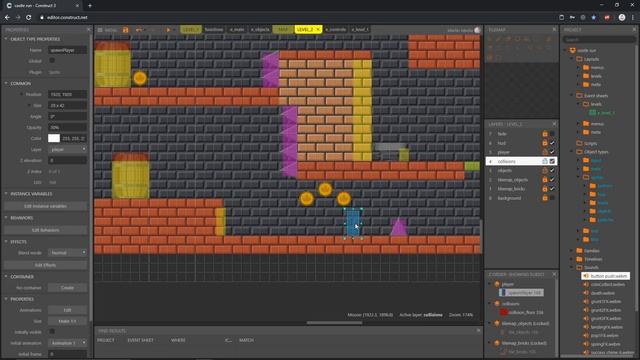This screenshot has height=360, width=640.
Task: Collapse the Event sheets folder in Project
Action: pos(572,95)
